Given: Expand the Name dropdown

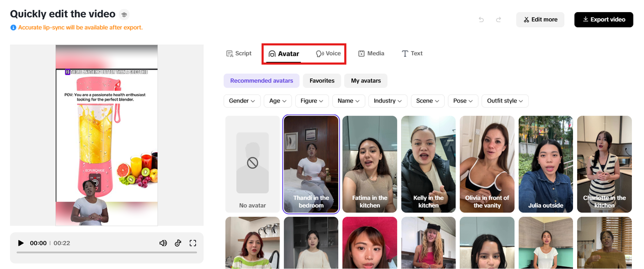Looking at the screenshot, I should tap(349, 101).
